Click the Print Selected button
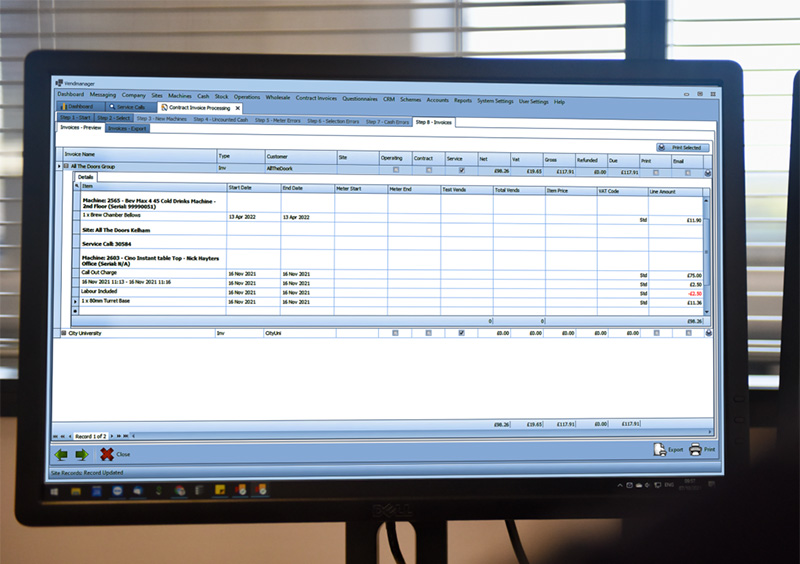The width and height of the screenshot is (800, 564). click(x=683, y=147)
